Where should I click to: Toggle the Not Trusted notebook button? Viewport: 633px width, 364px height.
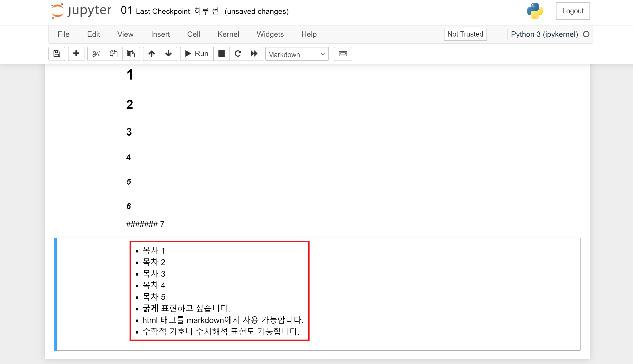click(x=465, y=34)
